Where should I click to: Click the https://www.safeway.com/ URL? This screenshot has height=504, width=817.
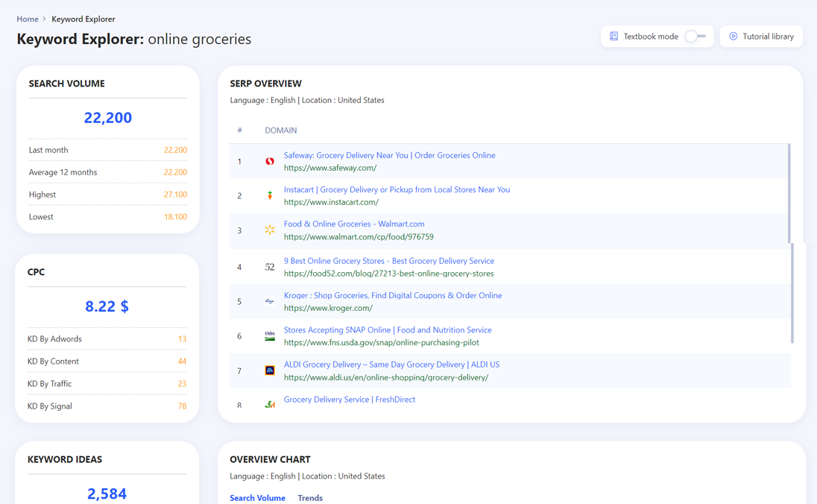(330, 168)
